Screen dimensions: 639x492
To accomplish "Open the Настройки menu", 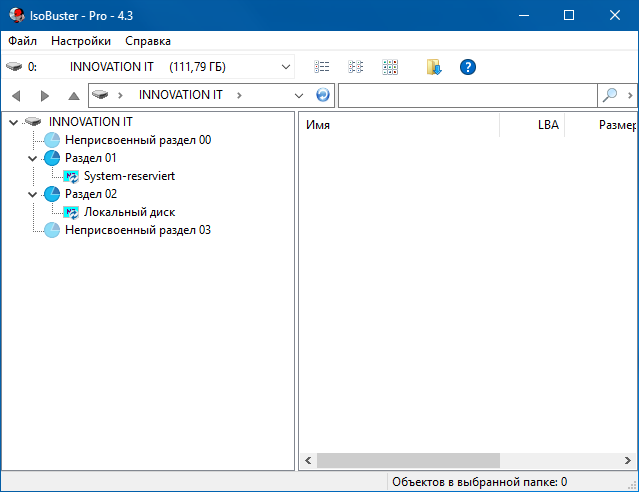I will click(x=81, y=41).
